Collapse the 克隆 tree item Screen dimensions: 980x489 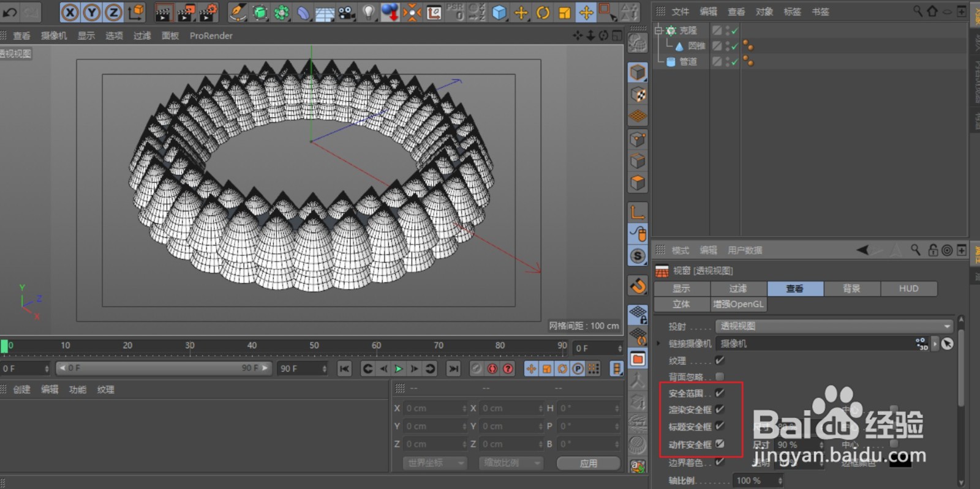(658, 30)
